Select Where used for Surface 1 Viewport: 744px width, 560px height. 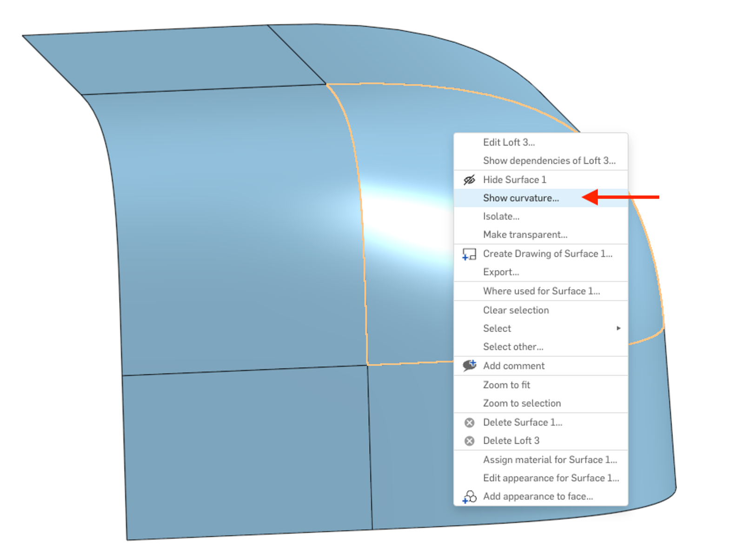point(541,291)
